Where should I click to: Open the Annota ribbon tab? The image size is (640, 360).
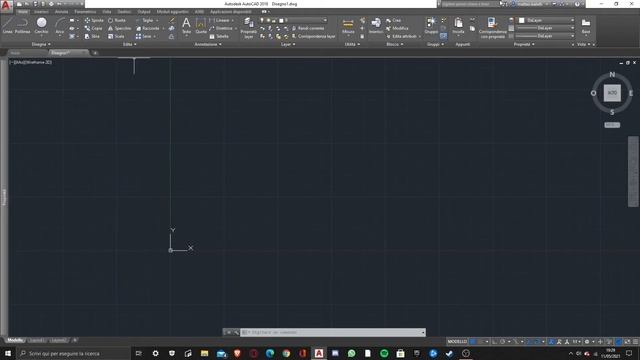(61, 12)
